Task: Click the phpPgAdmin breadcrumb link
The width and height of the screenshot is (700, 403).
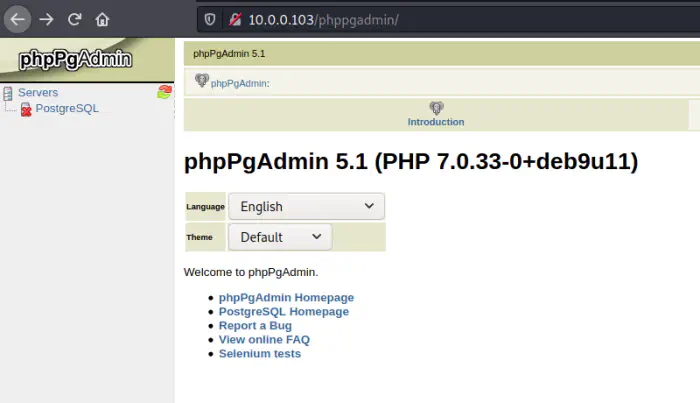Action: coord(240,83)
